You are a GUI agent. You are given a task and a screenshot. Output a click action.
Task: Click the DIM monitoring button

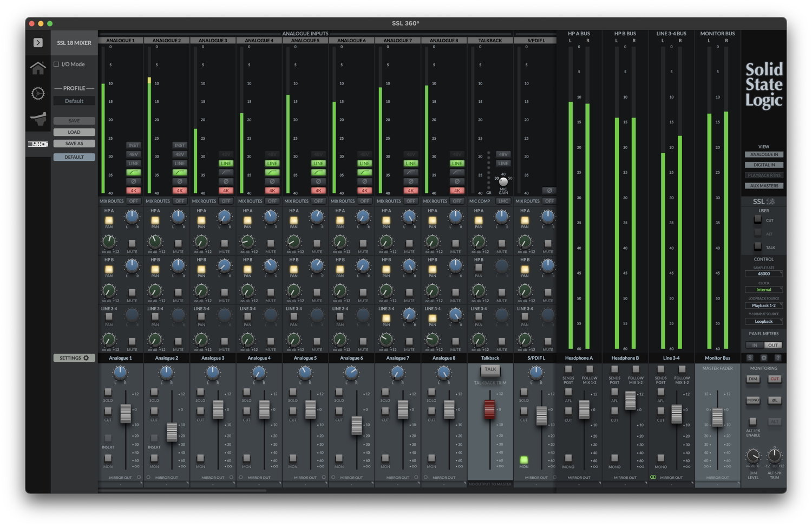pyautogui.click(x=753, y=379)
